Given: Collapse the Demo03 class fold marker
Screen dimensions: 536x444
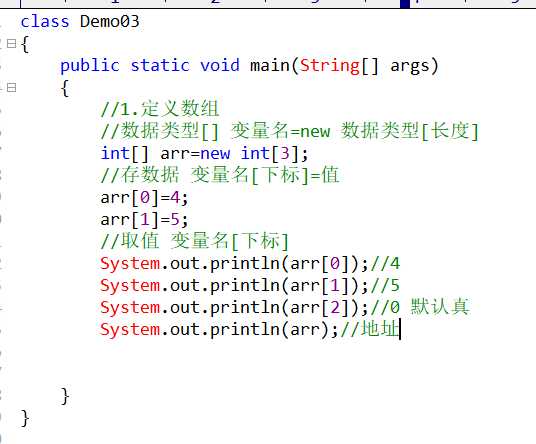Looking at the screenshot, I should click(11, 43).
